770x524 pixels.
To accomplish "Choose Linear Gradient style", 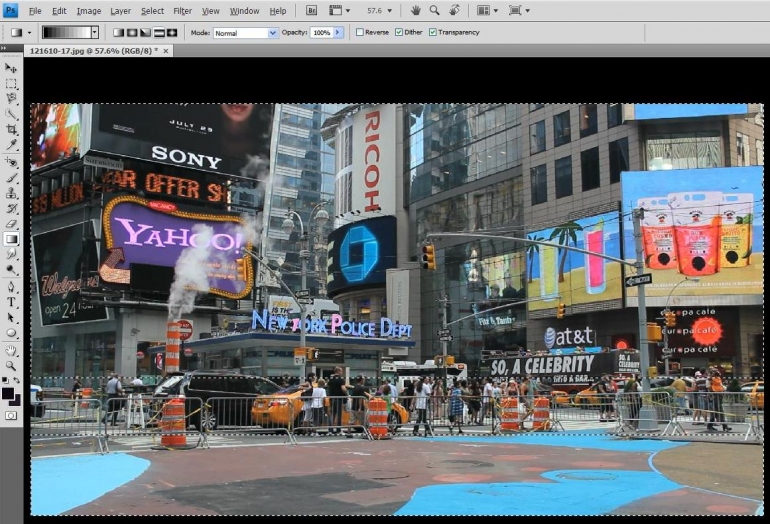I will coord(118,32).
